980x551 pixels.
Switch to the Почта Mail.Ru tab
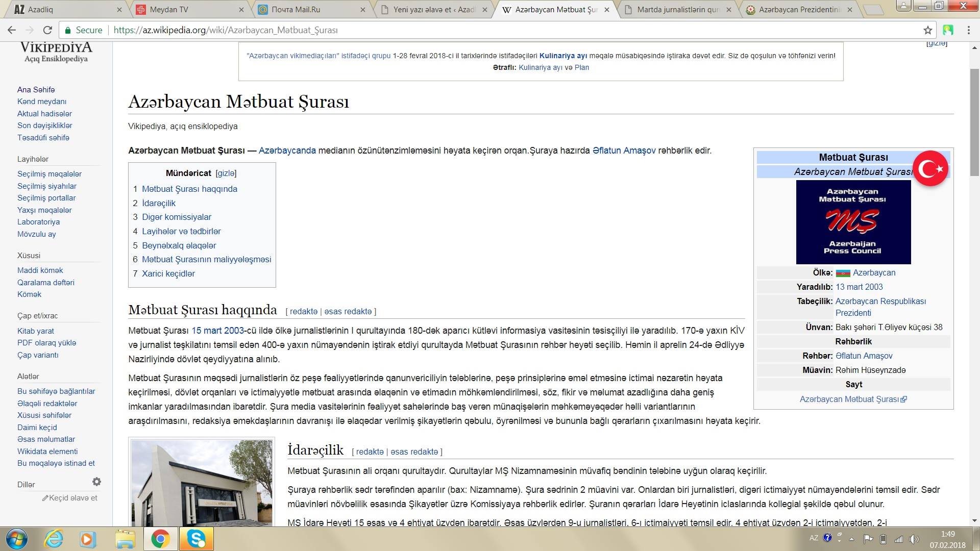point(296,10)
